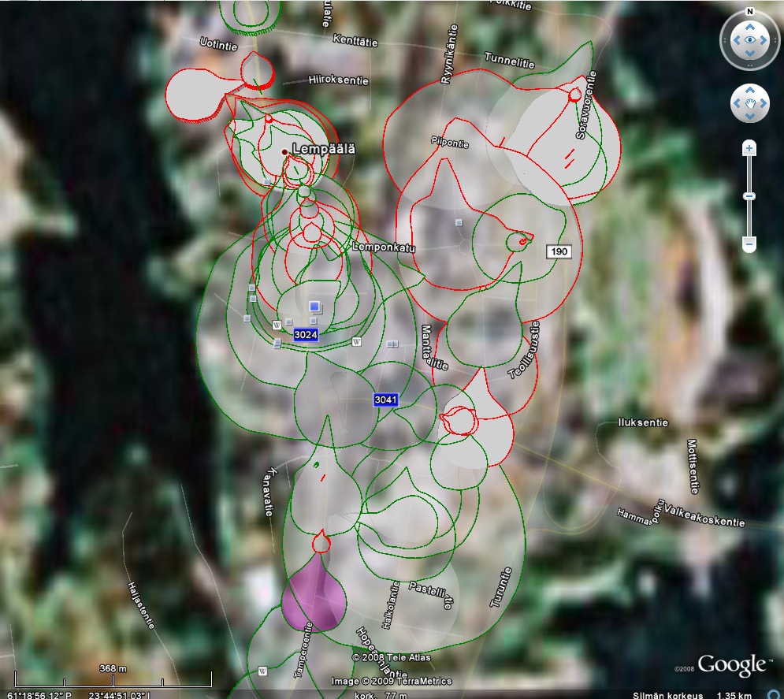Click the eye icon in the Look joystick

pos(749,40)
